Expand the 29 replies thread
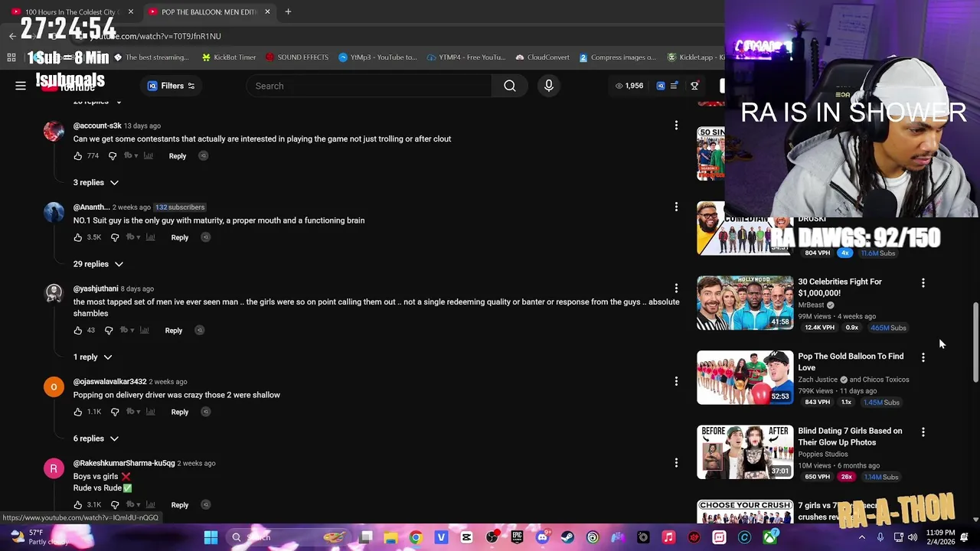 tap(98, 264)
